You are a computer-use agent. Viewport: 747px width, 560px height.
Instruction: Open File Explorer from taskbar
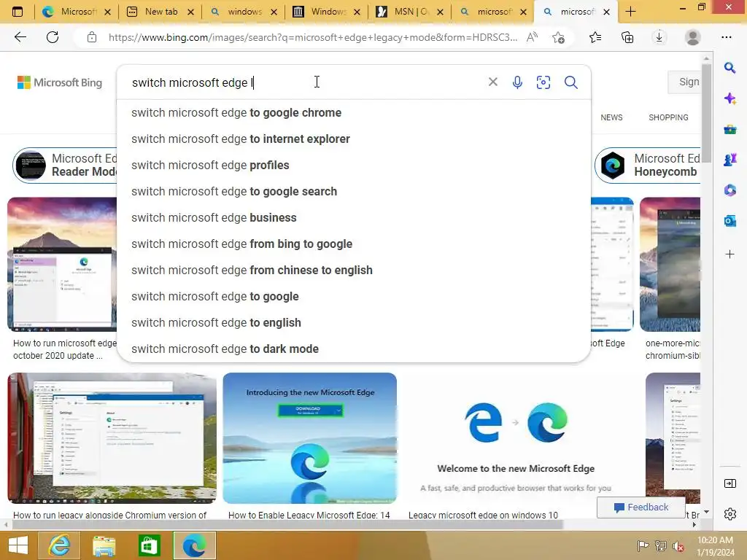point(104,545)
